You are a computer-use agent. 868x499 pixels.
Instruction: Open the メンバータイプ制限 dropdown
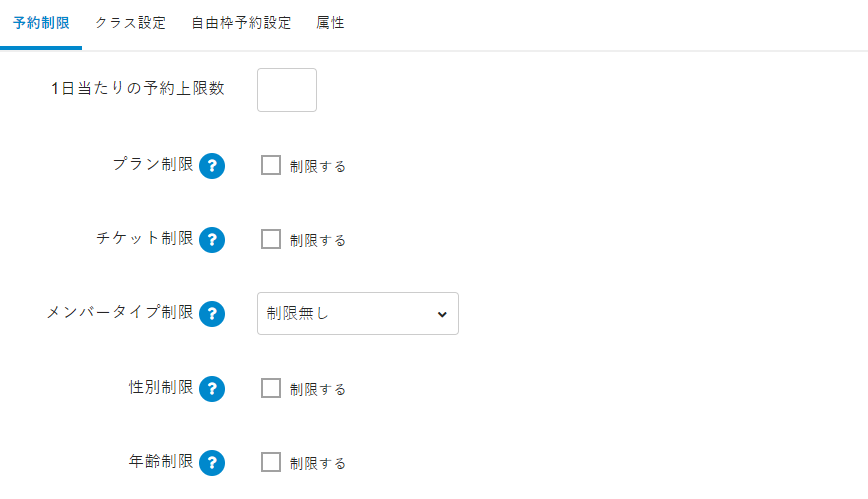(357, 314)
